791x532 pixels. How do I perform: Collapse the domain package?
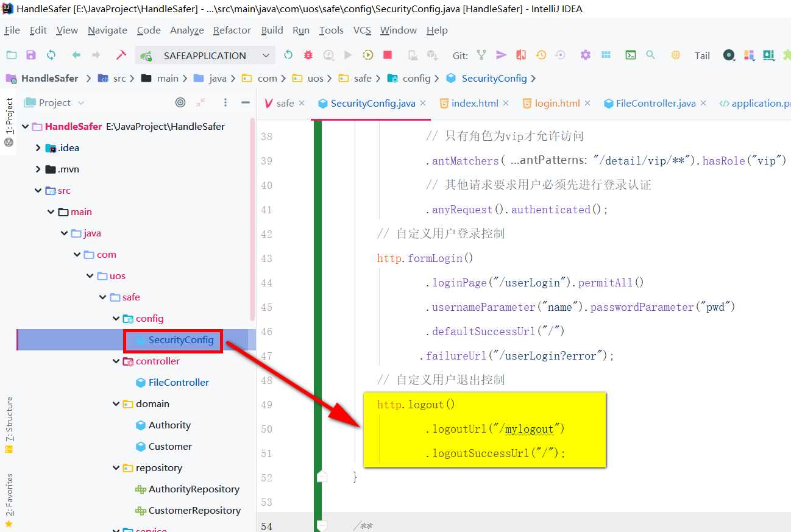point(116,404)
